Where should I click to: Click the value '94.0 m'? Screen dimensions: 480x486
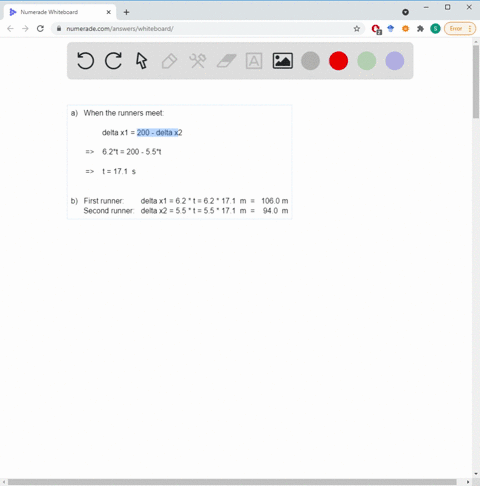(x=275, y=211)
